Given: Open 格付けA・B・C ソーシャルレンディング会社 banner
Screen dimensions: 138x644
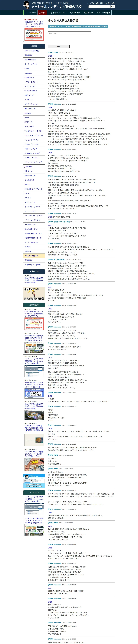Looking at the screenshot, I should point(34,294).
